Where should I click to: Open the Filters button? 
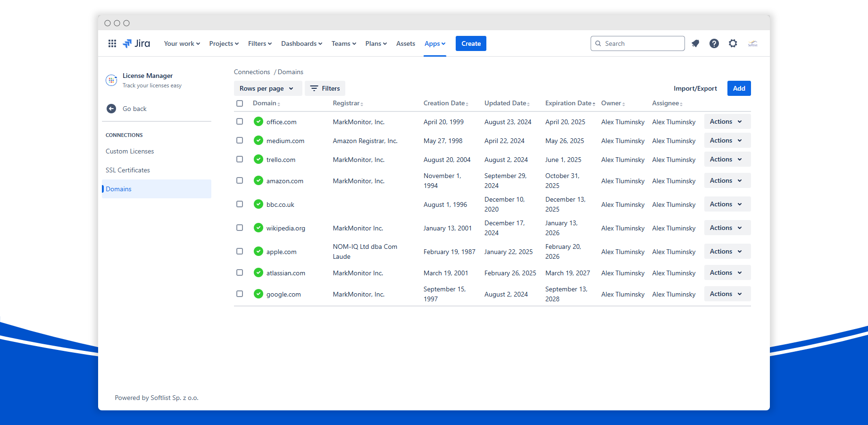(x=325, y=88)
